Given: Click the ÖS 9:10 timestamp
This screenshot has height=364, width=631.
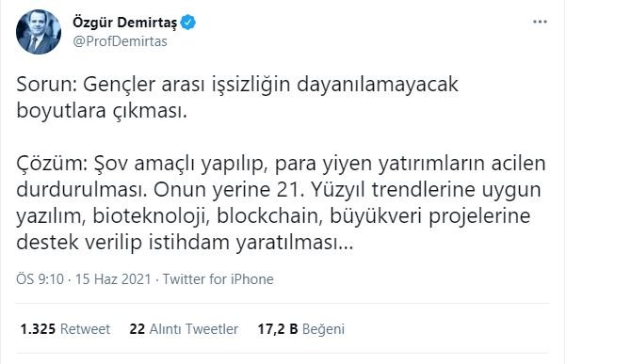Looking at the screenshot, I should coord(40,278).
